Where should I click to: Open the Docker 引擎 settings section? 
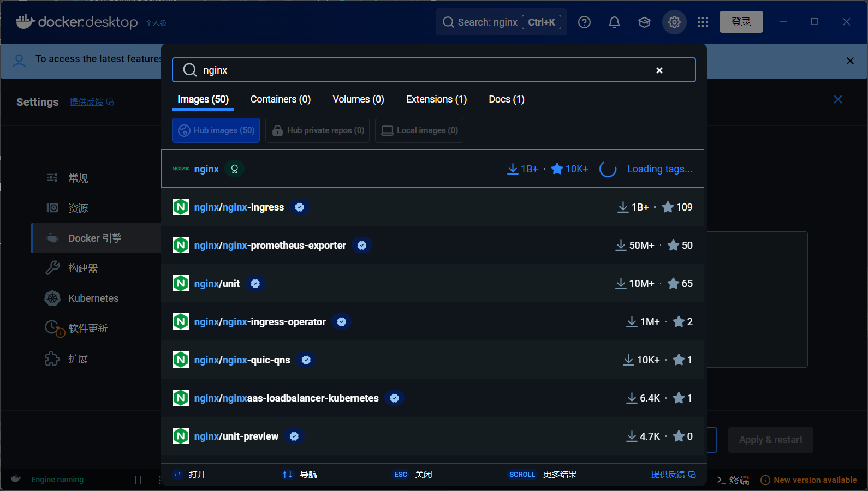pos(96,238)
